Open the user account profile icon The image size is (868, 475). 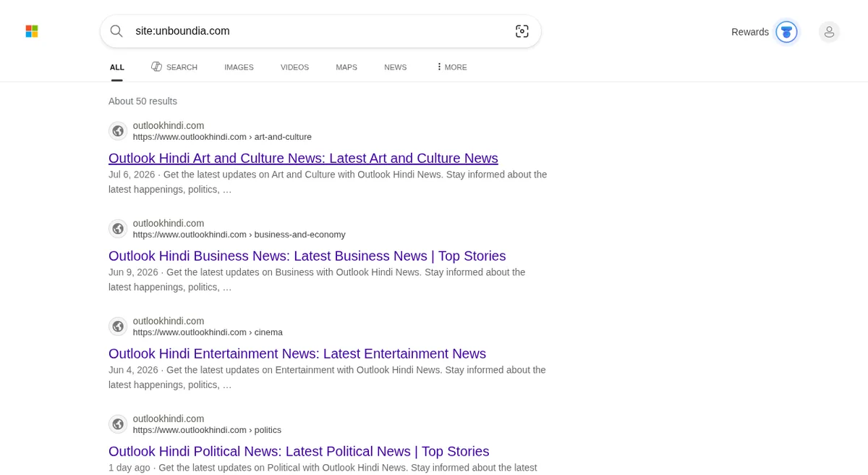[829, 32]
